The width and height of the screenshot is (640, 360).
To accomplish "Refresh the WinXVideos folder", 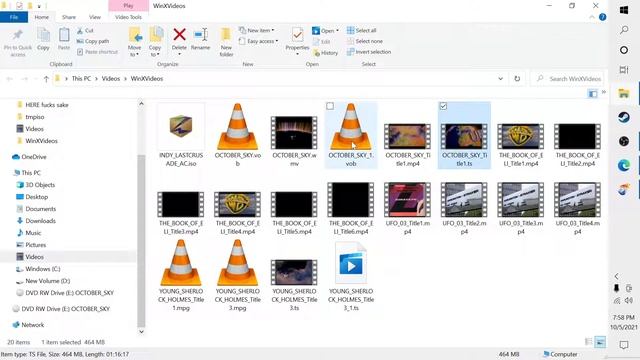I will click(x=517, y=79).
